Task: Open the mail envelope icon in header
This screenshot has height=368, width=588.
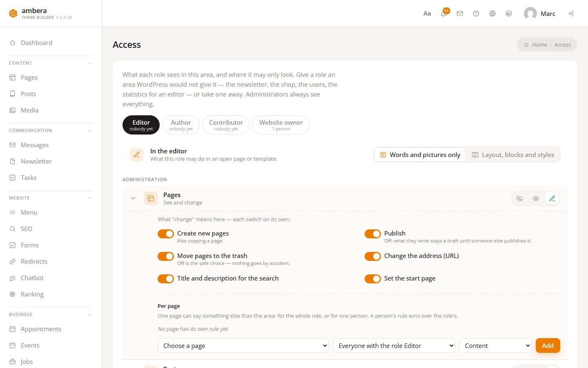Action: tap(460, 13)
